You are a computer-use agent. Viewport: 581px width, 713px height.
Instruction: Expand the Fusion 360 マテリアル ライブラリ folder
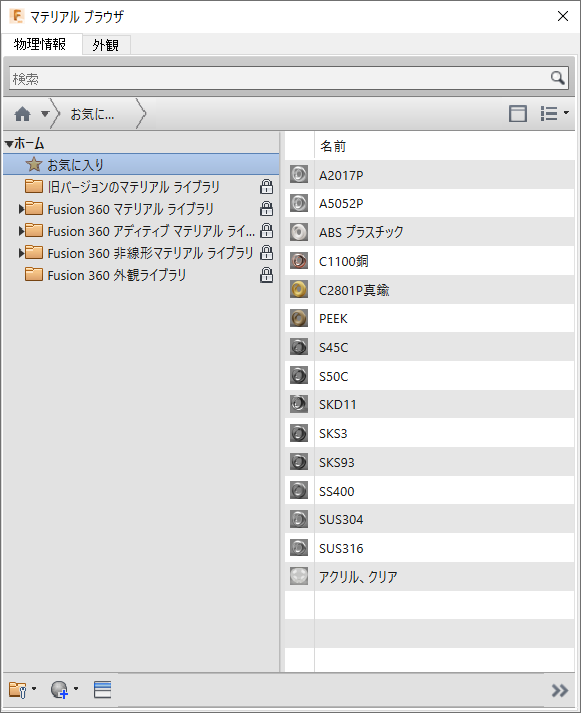coord(21,209)
